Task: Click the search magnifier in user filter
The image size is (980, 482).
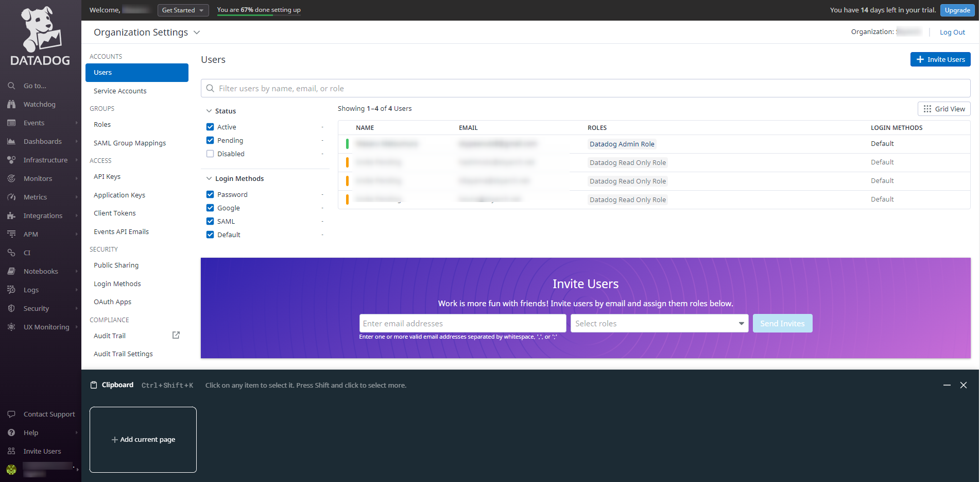Action: click(210, 88)
